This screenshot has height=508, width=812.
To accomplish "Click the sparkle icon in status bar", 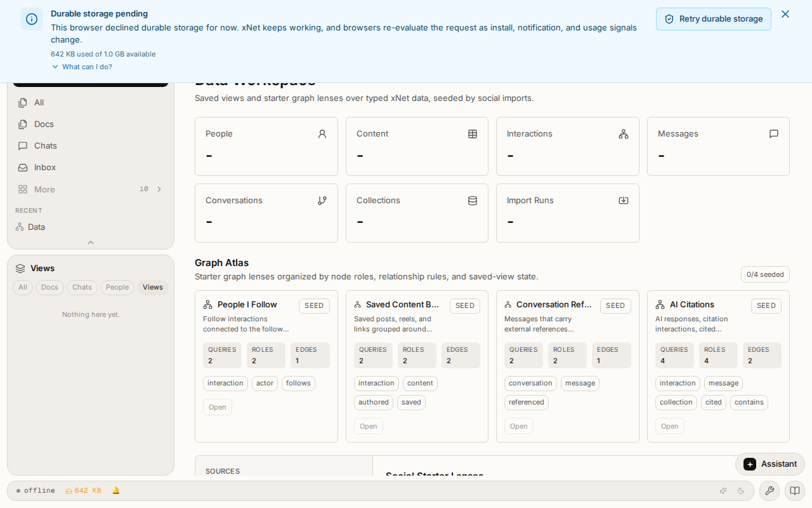I will click(x=723, y=491).
